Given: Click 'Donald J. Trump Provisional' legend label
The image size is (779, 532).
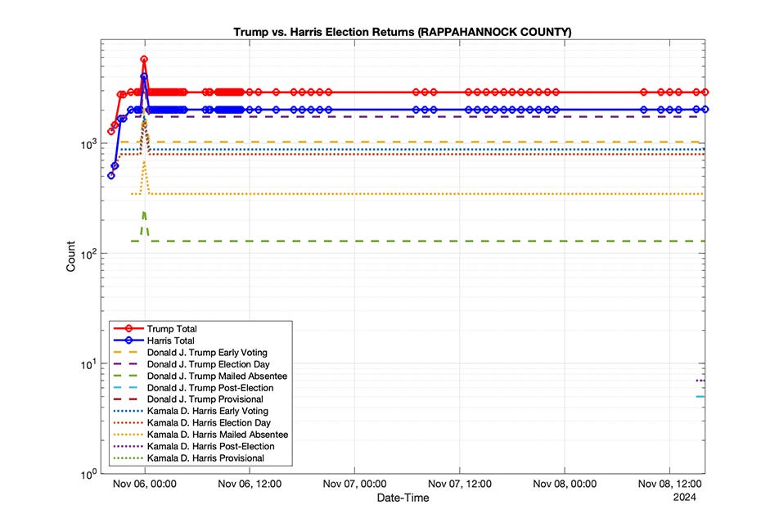Looking at the screenshot, I should click(x=205, y=399).
